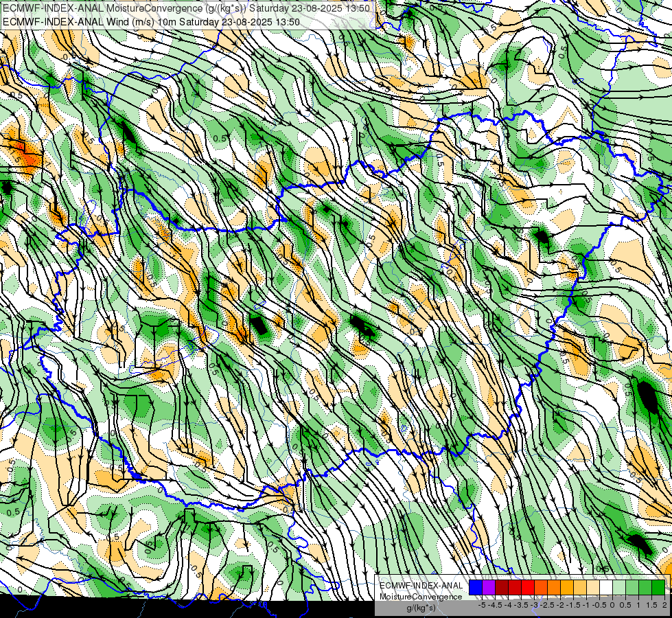
Task: Click the purple legend swatch in the color scale
Action: click(x=489, y=587)
